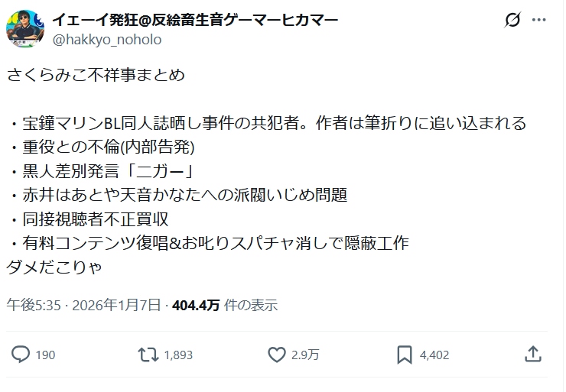
Task: Click the 2026年1月7日 date link
Action: (x=112, y=305)
